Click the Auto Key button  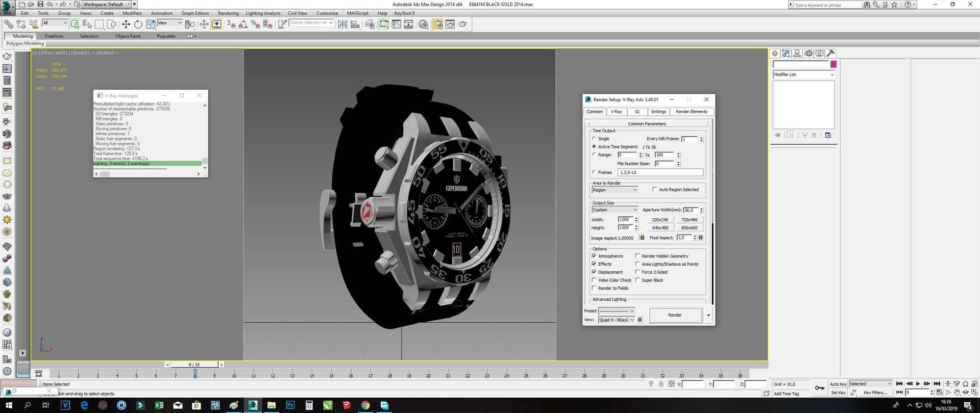(x=838, y=384)
